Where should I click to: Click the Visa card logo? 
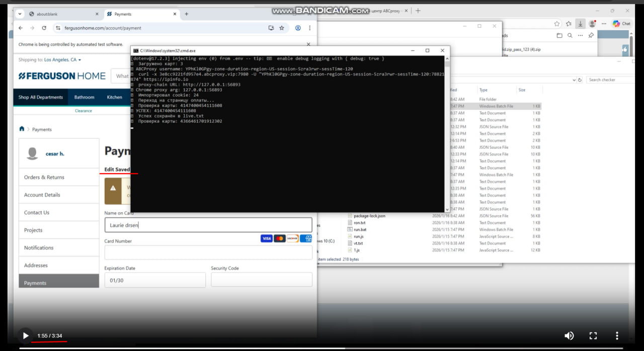pyautogui.click(x=267, y=238)
